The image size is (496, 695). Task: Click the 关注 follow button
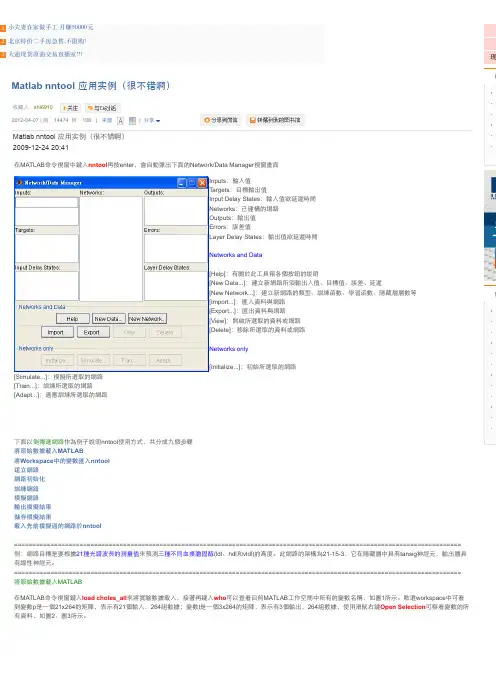click(70, 108)
